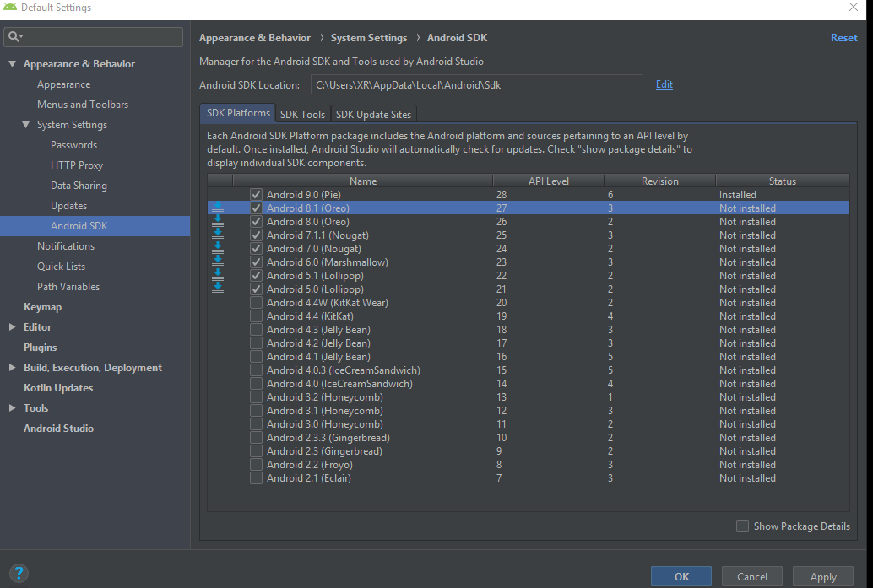873x588 pixels.
Task: Select Android 2.2 (Froyo) row name
Action: click(x=310, y=465)
